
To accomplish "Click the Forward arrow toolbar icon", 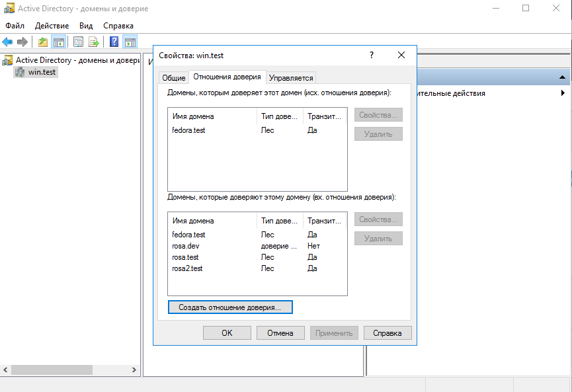I will click(22, 42).
